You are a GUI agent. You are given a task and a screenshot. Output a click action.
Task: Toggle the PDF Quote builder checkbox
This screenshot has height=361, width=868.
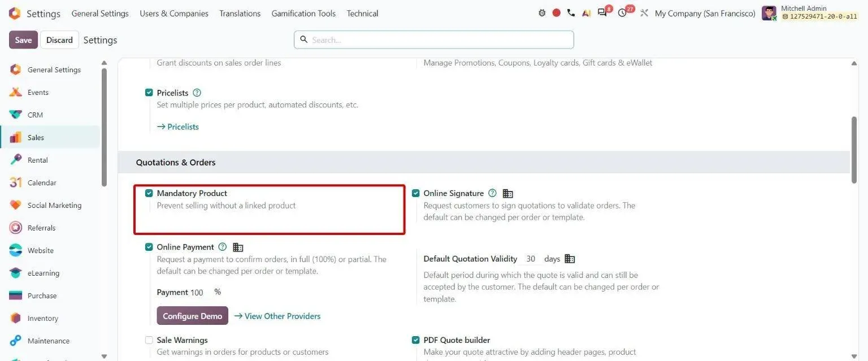click(x=416, y=340)
